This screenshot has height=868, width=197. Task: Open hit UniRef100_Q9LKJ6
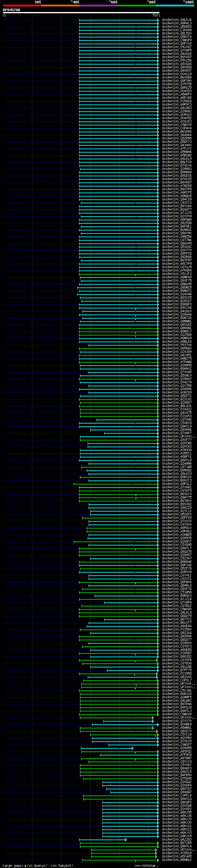click(x=176, y=20)
